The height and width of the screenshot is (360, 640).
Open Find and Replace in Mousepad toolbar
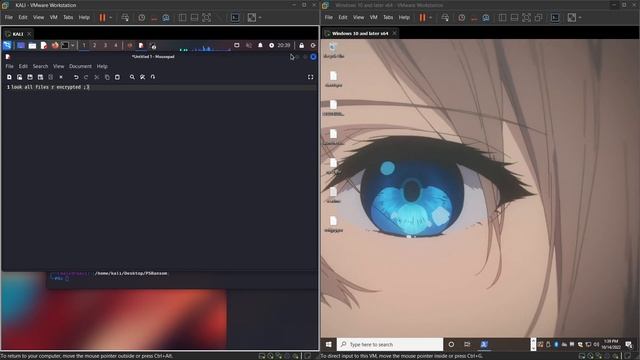coord(142,77)
